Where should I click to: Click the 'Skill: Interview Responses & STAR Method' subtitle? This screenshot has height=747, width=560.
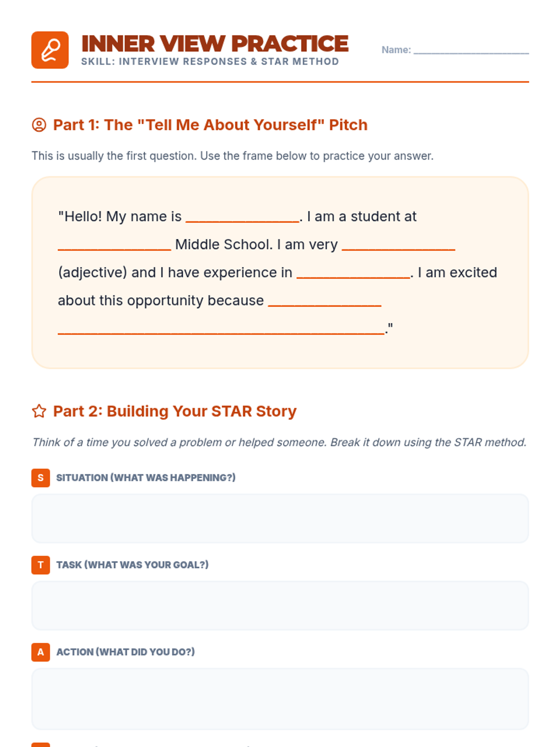point(210,62)
